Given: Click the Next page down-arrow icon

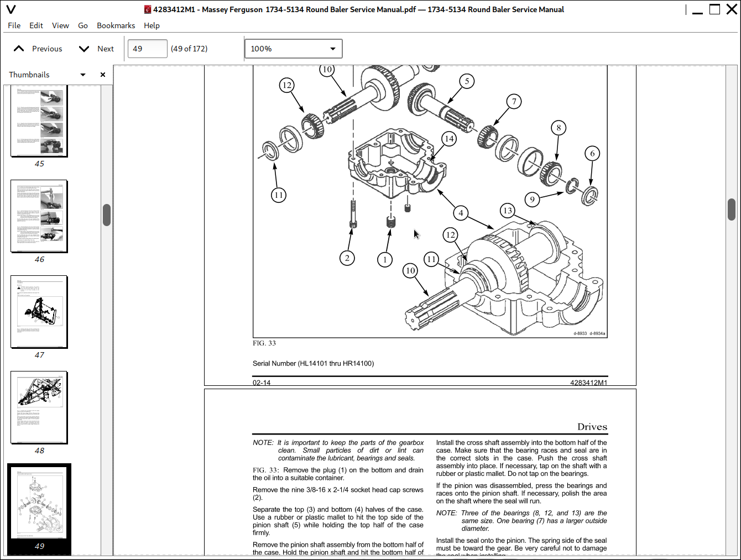Looking at the screenshot, I should tap(84, 49).
